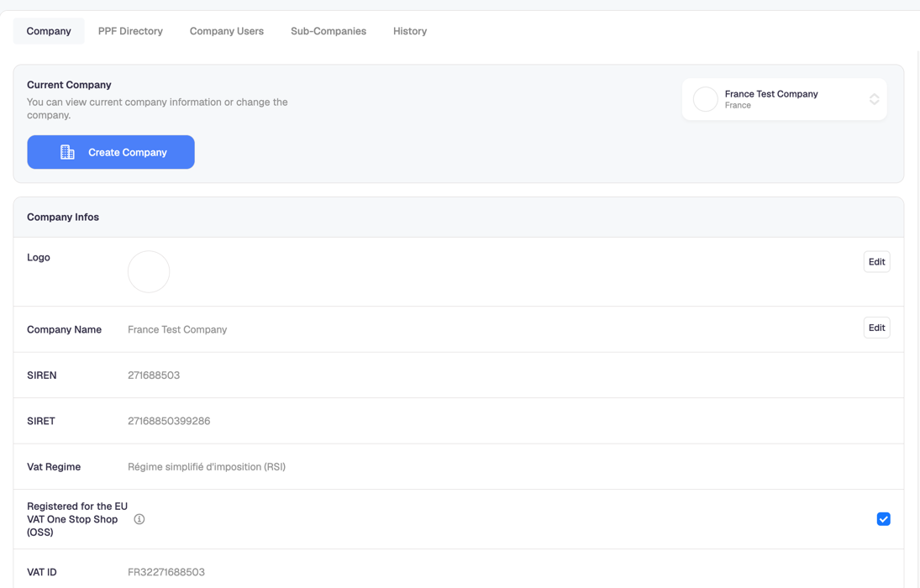The height and width of the screenshot is (588, 920).
Task: Uncheck the EU VAT OSS checkbox
Action: 883,519
